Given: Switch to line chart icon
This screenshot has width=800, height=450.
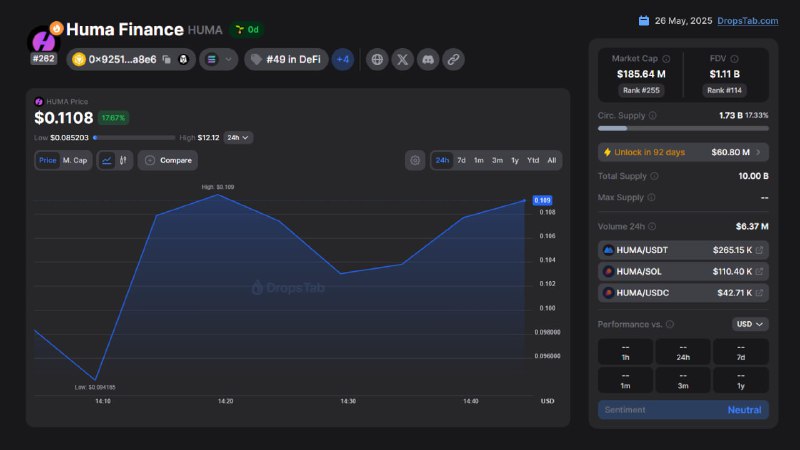Looking at the screenshot, I should [x=107, y=160].
